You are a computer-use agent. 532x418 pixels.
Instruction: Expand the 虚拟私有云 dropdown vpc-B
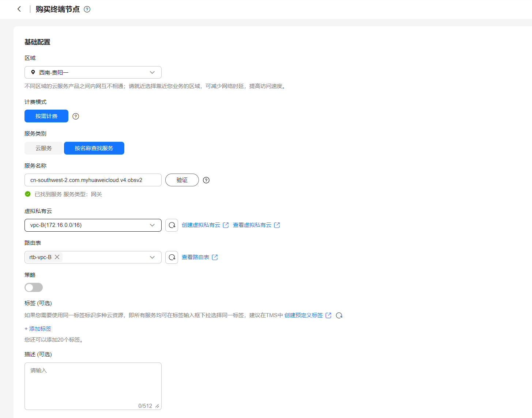point(93,225)
